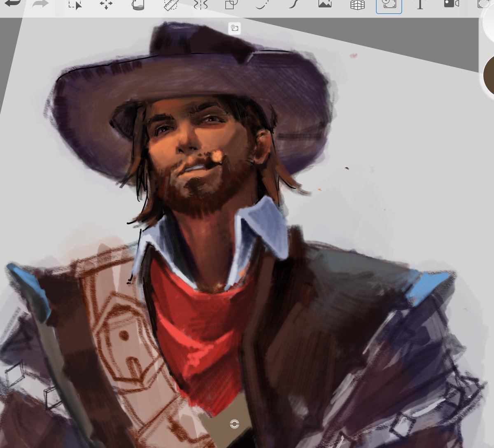
Task: Open the white brush puck
Action: coord(488,23)
